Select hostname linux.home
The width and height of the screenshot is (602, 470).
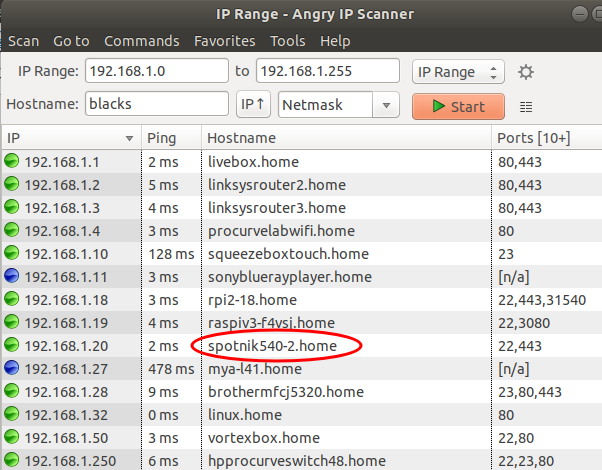click(x=245, y=415)
